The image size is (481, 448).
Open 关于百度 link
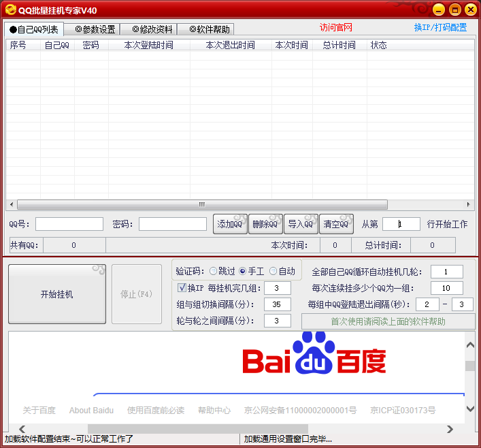(39, 411)
